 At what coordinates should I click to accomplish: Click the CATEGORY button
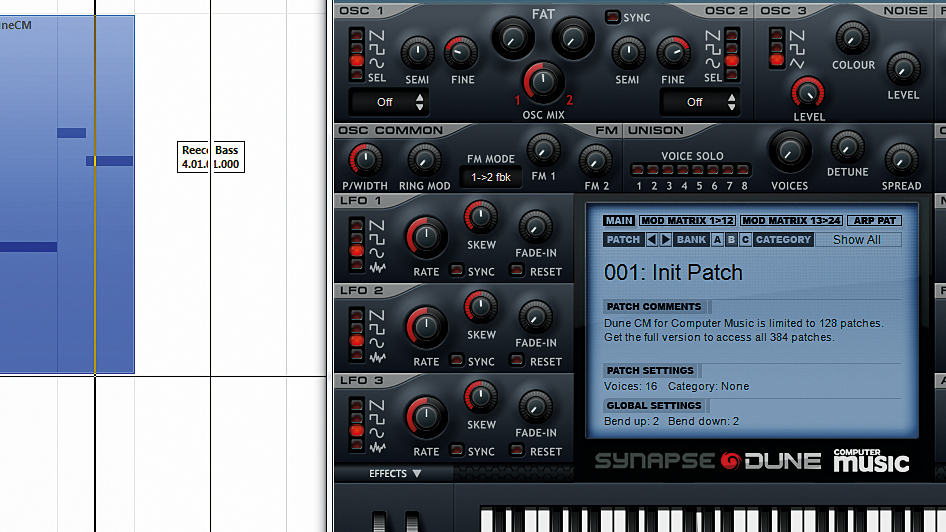click(x=783, y=239)
